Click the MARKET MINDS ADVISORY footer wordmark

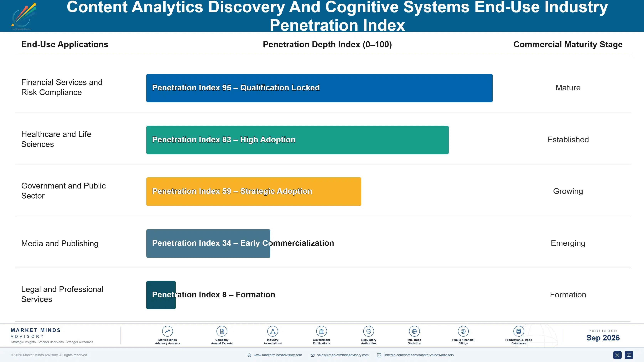[36, 333]
